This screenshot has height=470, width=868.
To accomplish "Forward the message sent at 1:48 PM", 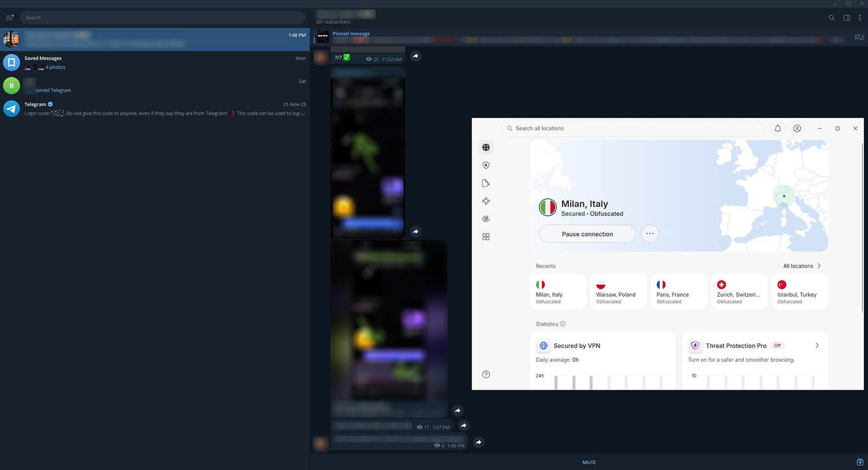I will coord(479,442).
